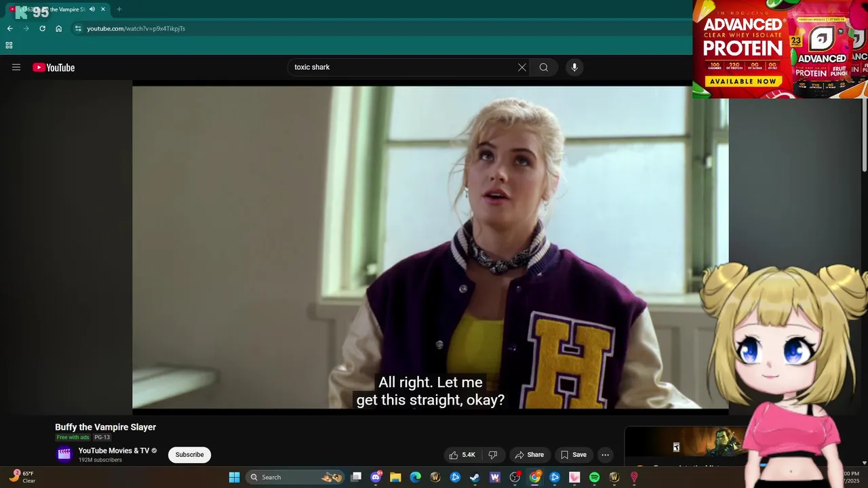The image size is (868, 488).
Task: Open the YouTube hamburger guide menu
Action: pos(16,67)
